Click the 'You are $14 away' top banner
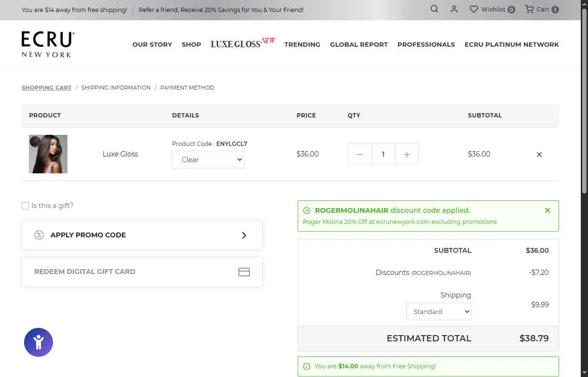 (75, 10)
